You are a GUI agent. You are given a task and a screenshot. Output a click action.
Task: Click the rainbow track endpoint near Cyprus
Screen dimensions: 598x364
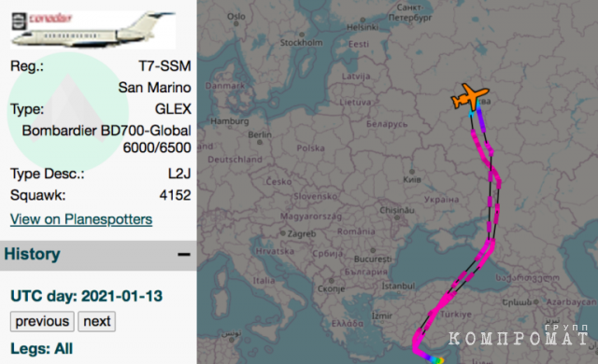click(436, 360)
